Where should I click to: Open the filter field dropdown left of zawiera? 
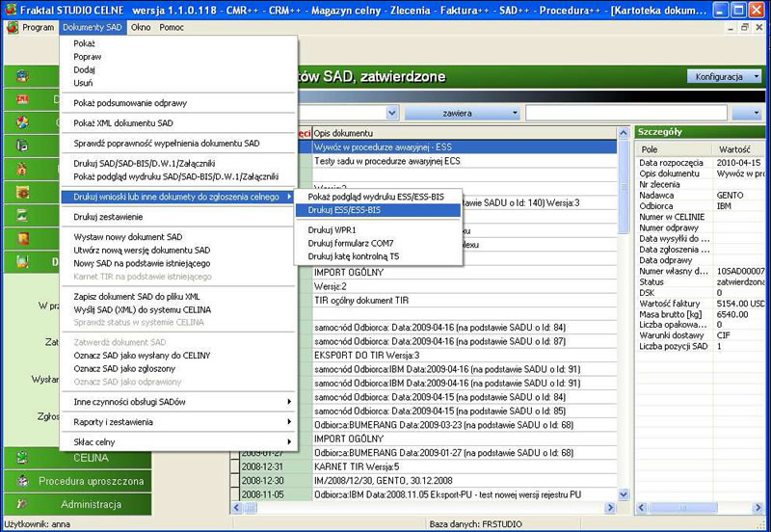[392, 113]
